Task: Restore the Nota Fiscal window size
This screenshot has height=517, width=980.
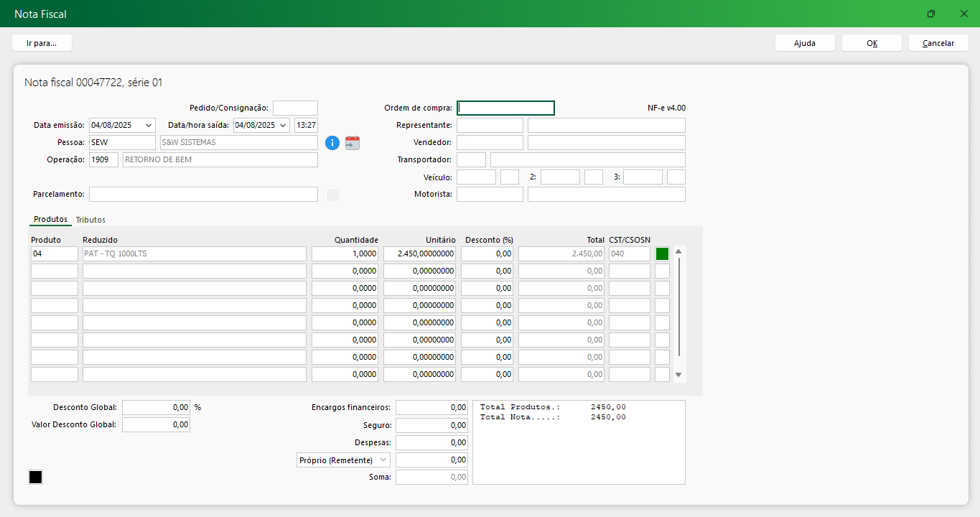Action: (x=931, y=14)
